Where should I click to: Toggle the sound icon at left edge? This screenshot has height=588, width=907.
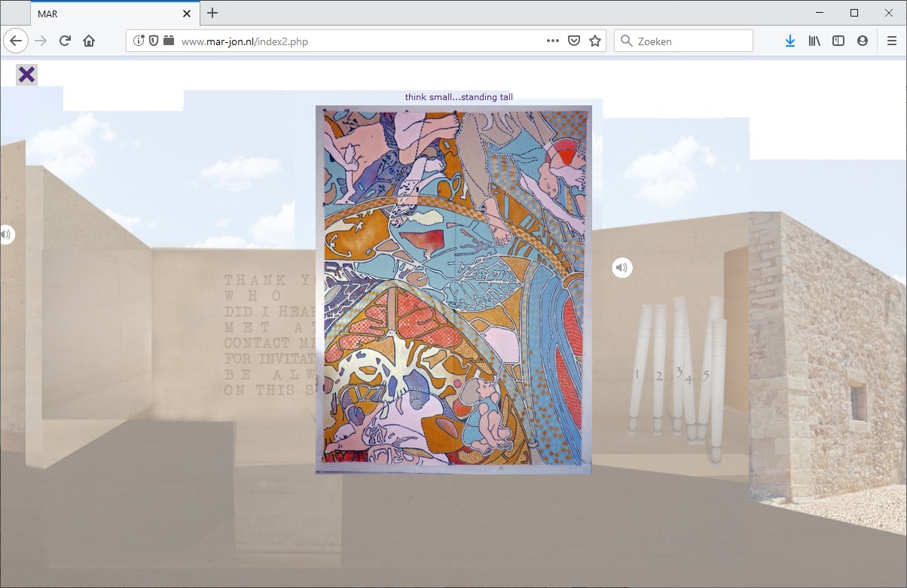coord(5,235)
